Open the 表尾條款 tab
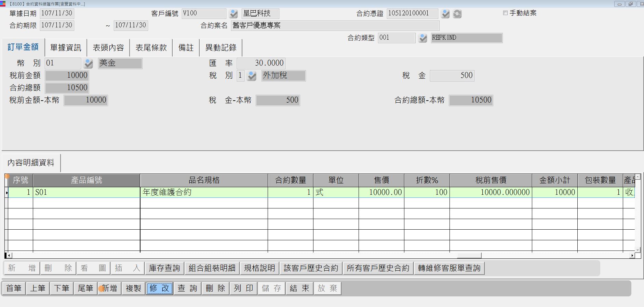Image resolution: width=644 pixels, height=307 pixels. (151, 48)
